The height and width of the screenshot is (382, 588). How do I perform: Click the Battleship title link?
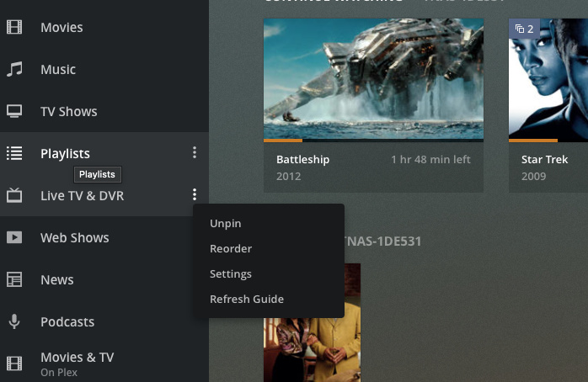point(302,160)
